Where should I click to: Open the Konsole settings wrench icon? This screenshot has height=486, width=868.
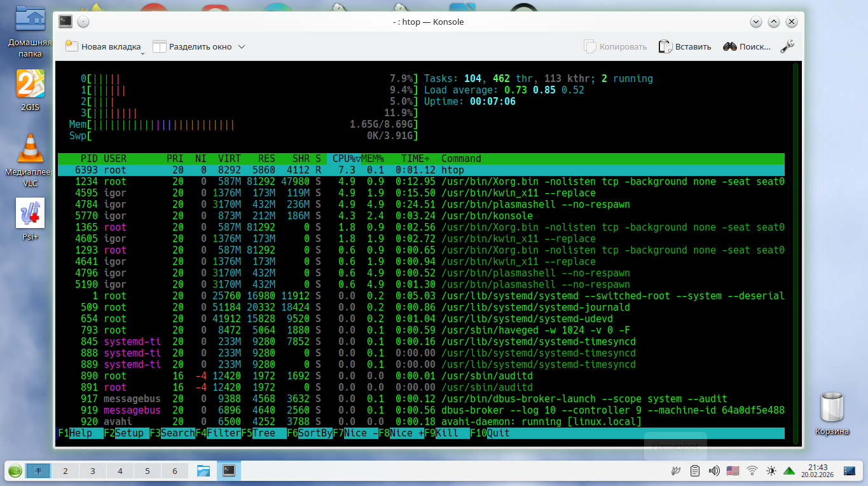click(787, 46)
